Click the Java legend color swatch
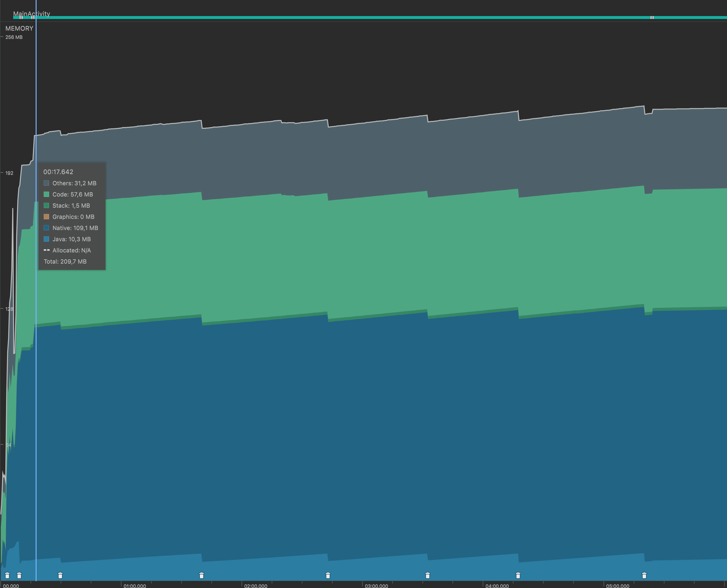The image size is (727, 588). point(46,239)
